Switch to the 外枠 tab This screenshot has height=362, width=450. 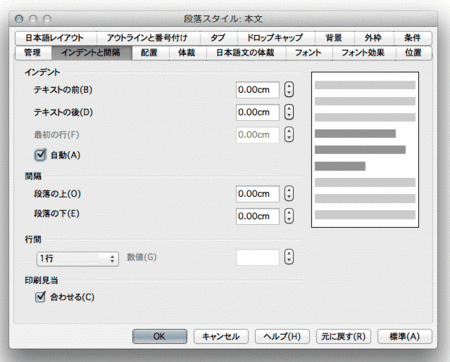point(373,38)
